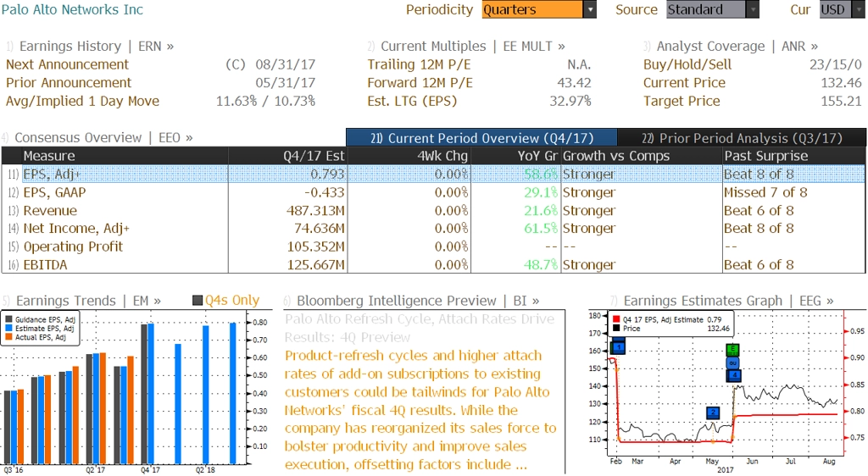The image size is (868, 476).
Task: Click the blue event marker labeled 1
Action: pos(618,347)
